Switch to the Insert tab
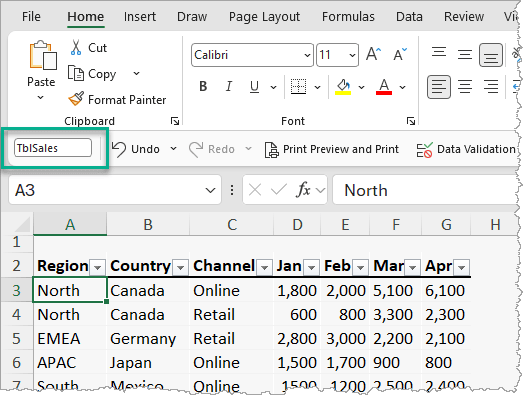Image resolution: width=523 pixels, height=395 pixels. (x=140, y=16)
